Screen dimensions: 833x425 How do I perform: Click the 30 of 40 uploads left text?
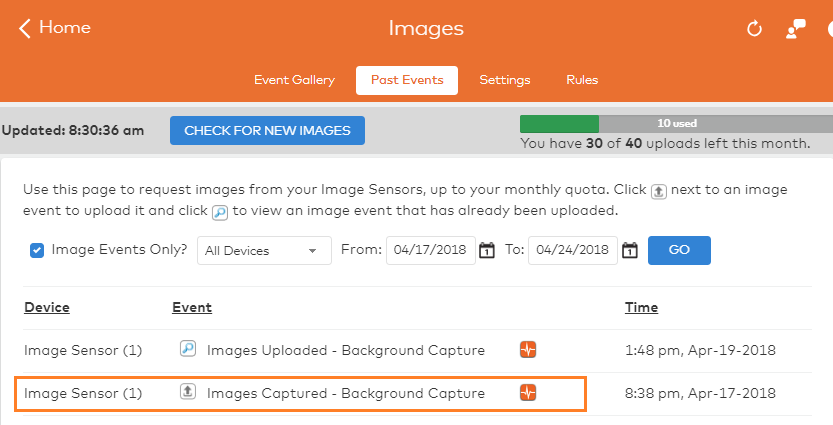click(x=665, y=143)
